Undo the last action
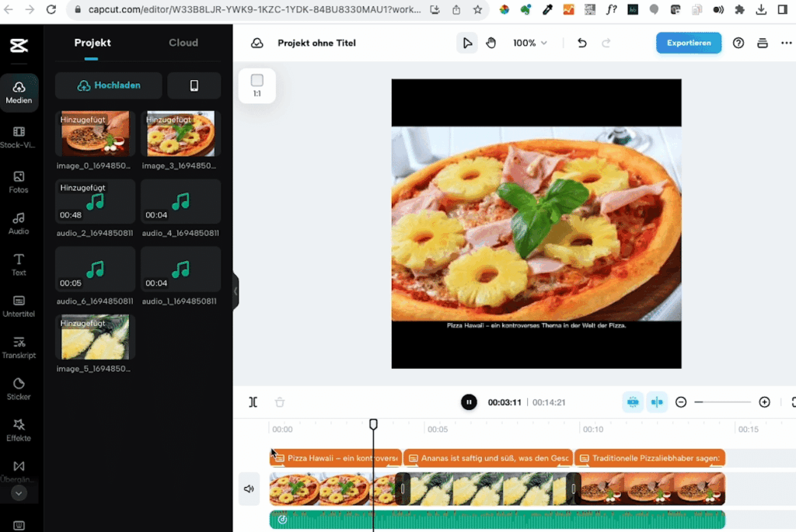 coord(581,43)
